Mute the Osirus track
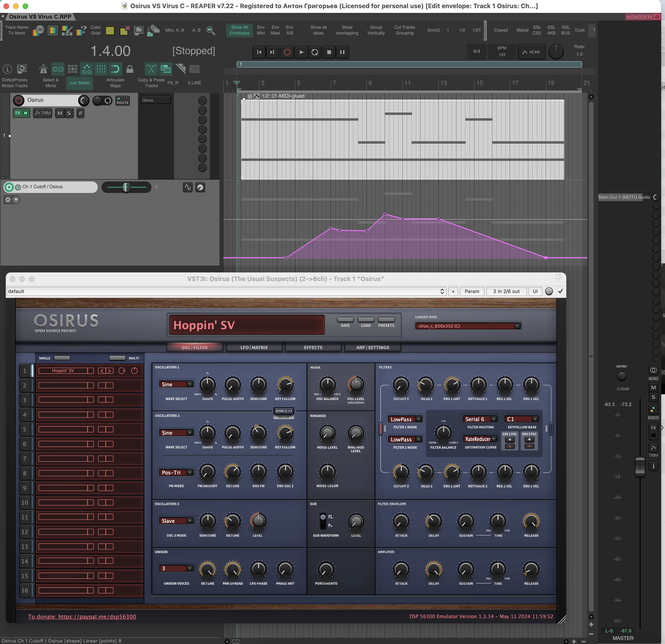665x644 pixels. (x=60, y=113)
